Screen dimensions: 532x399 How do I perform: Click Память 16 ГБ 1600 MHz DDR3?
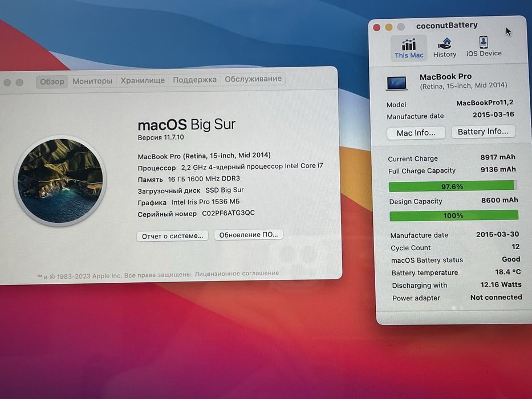(x=189, y=179)
